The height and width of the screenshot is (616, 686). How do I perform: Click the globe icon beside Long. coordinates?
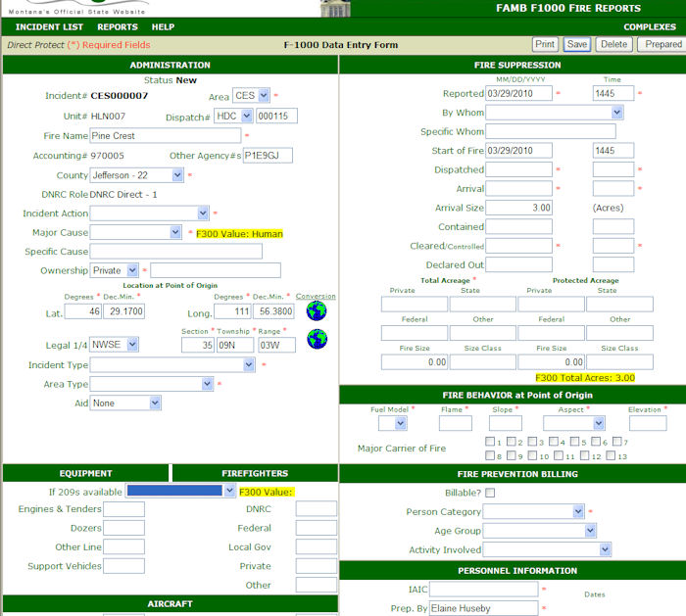pyautogui.click(x=316, y=311)
